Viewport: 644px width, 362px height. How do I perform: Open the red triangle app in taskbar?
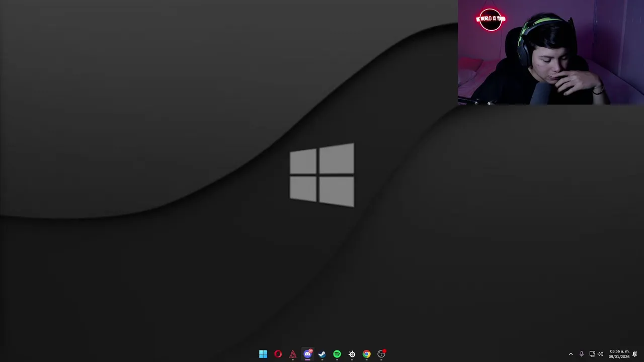pos(293,354)
